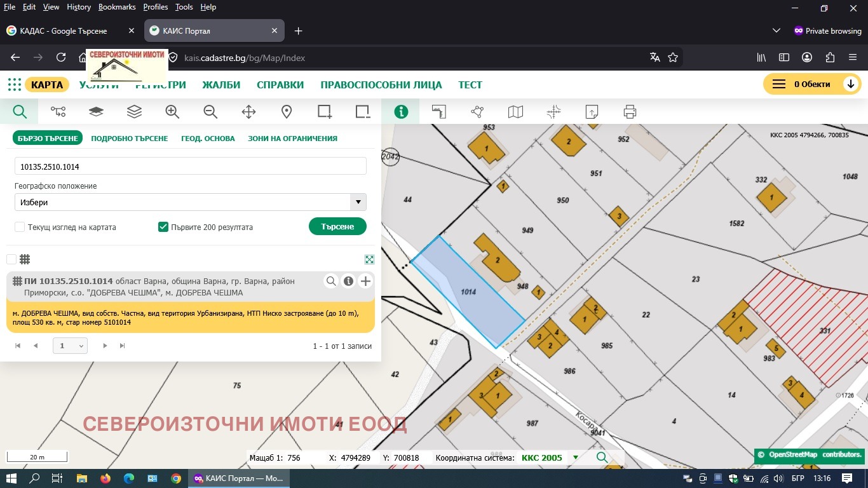868x488 pixels.
Task: Click the export document icon
Action: [x=592, y=111]
